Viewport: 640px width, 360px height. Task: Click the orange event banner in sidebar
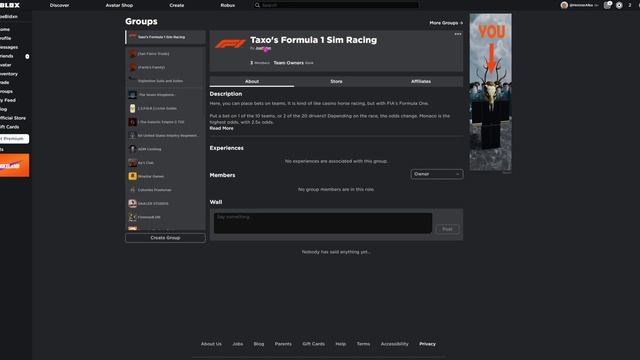tap(14, 165)
